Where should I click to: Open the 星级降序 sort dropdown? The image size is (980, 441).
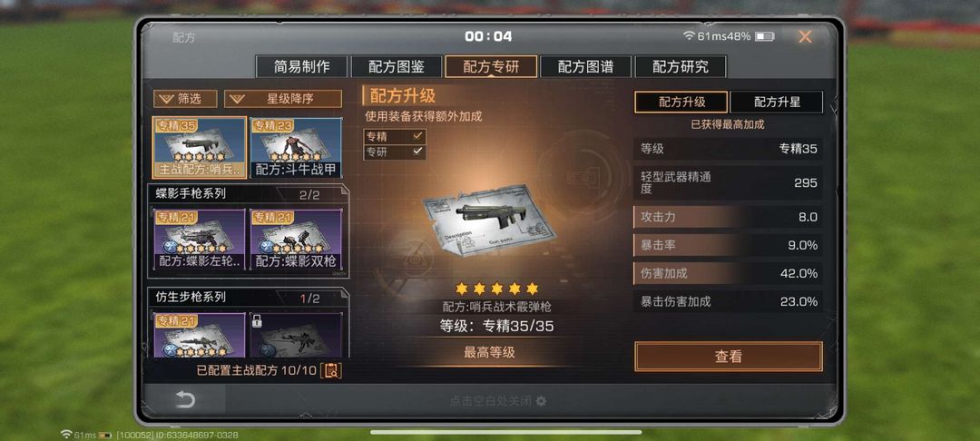pos(283,99)
